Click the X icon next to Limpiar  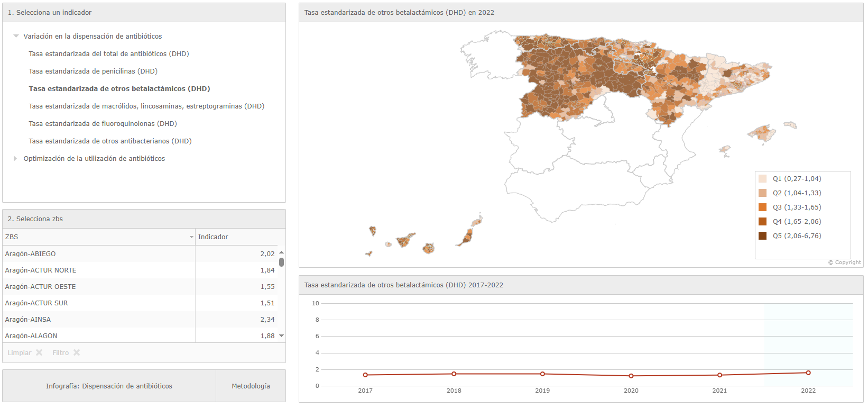point(39,352)
